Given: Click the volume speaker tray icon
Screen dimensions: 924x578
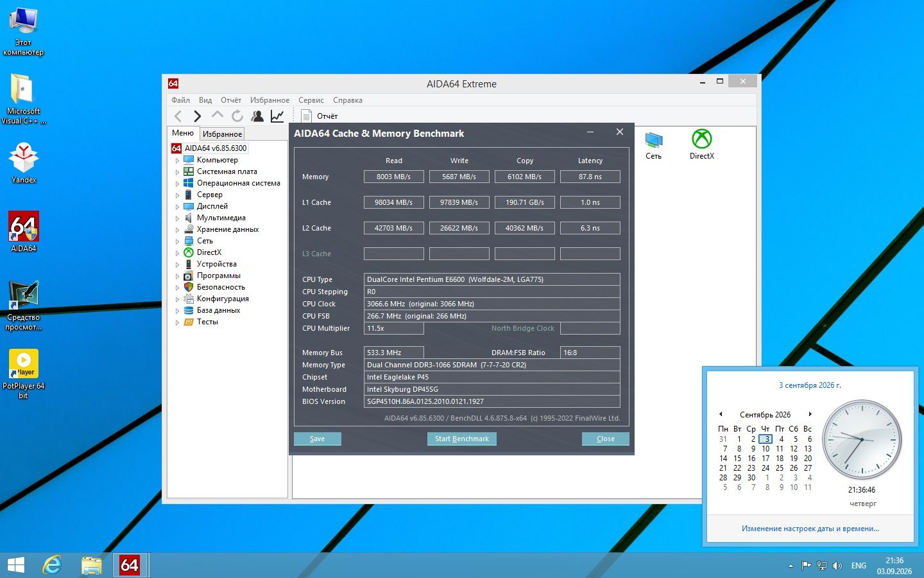Looking at the screenshot, I should click(x=837, y=566).
